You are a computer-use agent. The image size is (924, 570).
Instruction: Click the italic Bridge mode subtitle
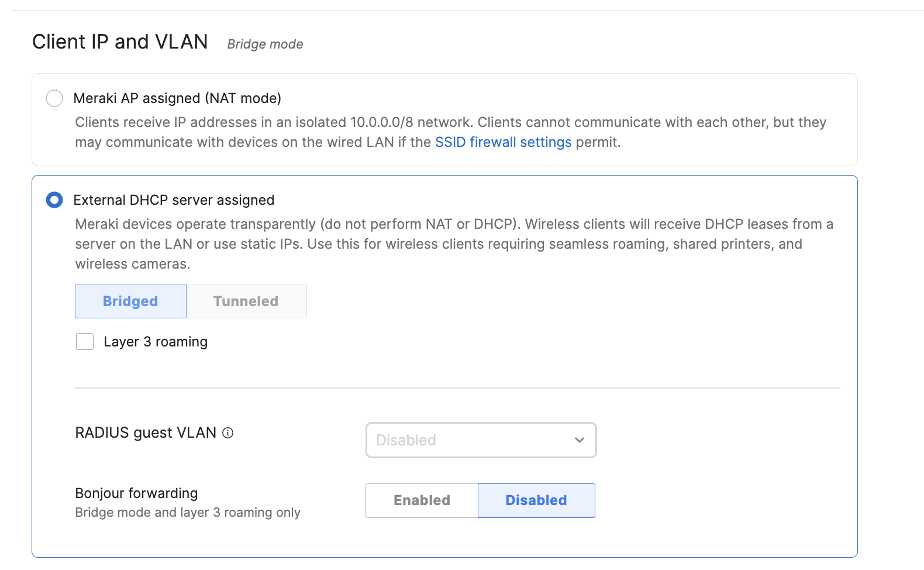265,44
